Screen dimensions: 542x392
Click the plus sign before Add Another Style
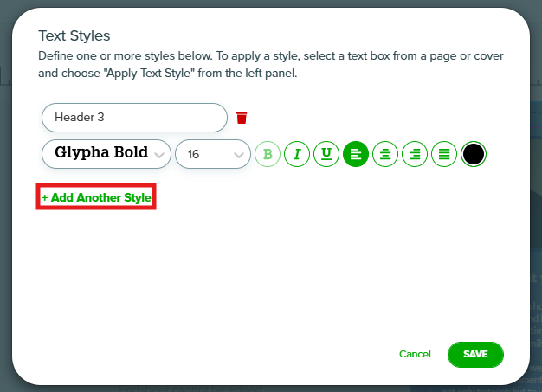click(45, 197)
